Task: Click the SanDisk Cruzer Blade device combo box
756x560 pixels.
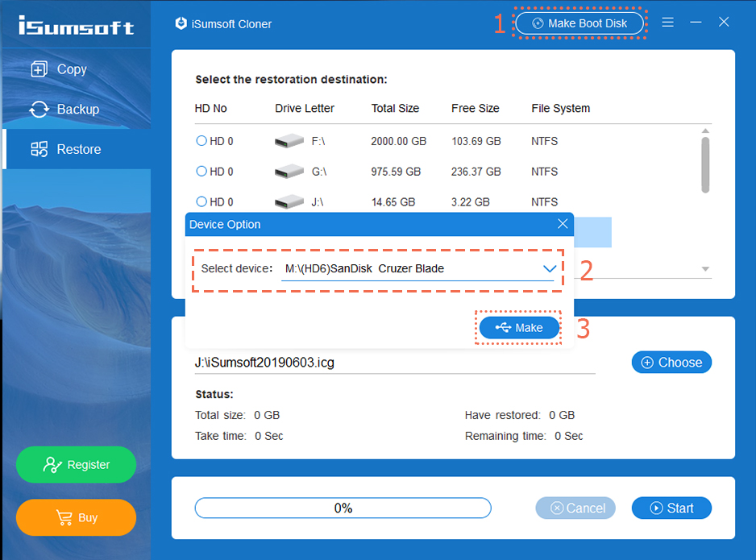Action: [x=411, y=268]
